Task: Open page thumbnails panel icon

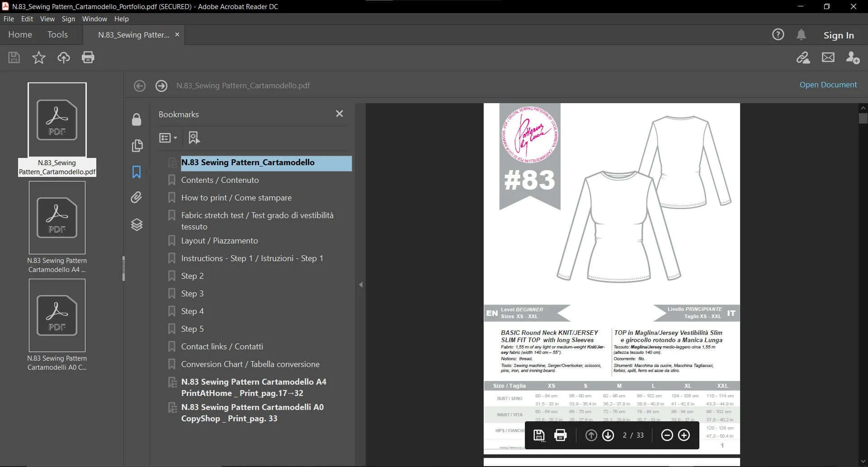Action: pos(137,146)
